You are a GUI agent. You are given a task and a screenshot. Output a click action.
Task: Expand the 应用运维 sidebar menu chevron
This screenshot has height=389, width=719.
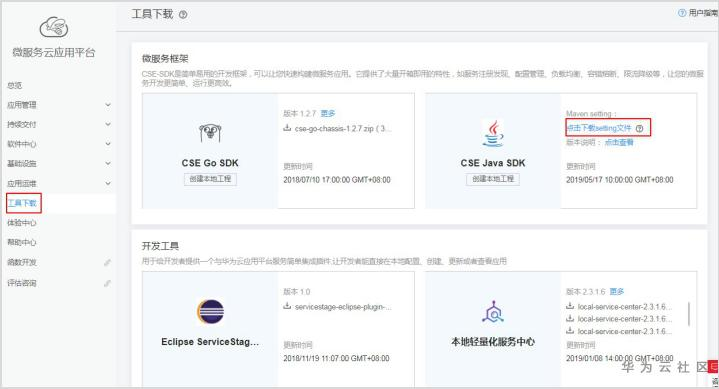click(x=108, y=183)
